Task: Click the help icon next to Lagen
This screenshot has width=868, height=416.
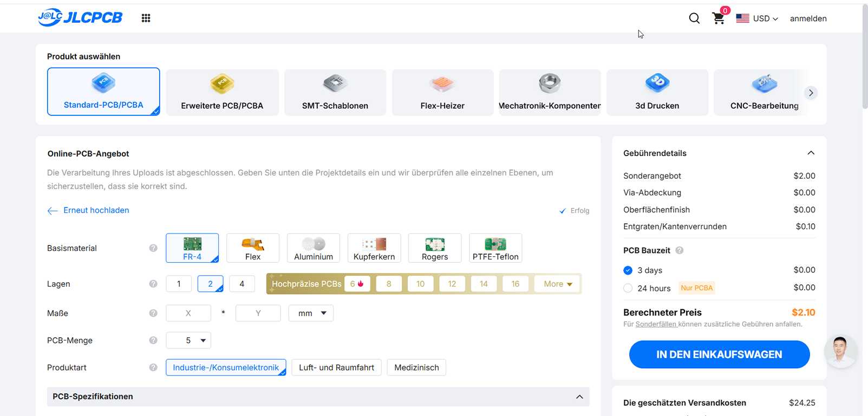Action: 153,284
